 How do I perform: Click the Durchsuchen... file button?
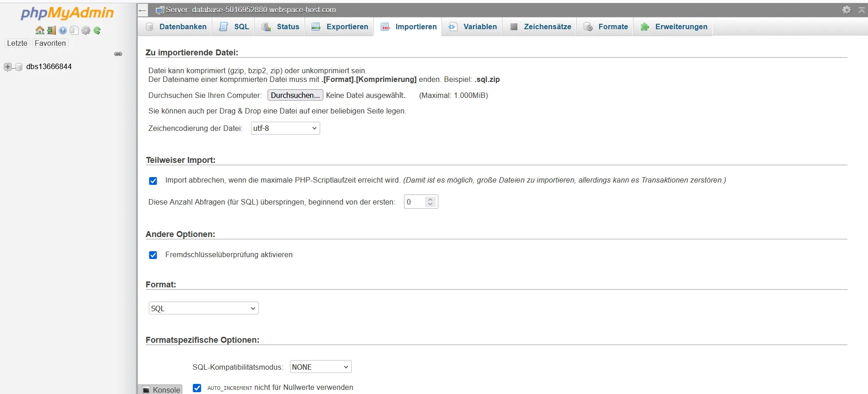coord(295,95)
